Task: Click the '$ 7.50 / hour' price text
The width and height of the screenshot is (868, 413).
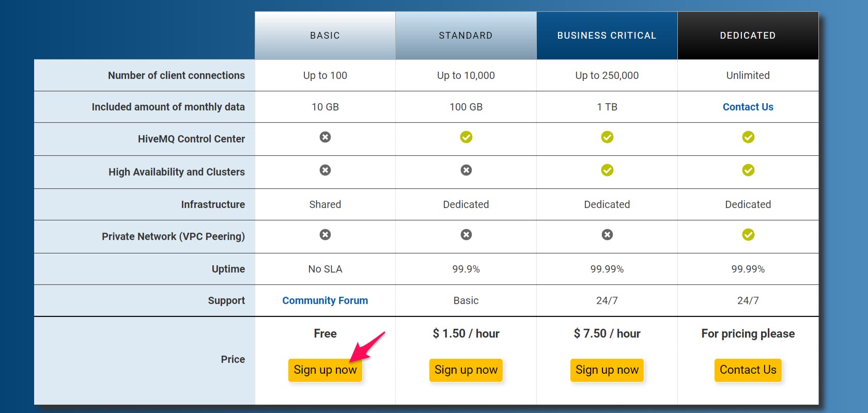Action: tap(607, 333)
